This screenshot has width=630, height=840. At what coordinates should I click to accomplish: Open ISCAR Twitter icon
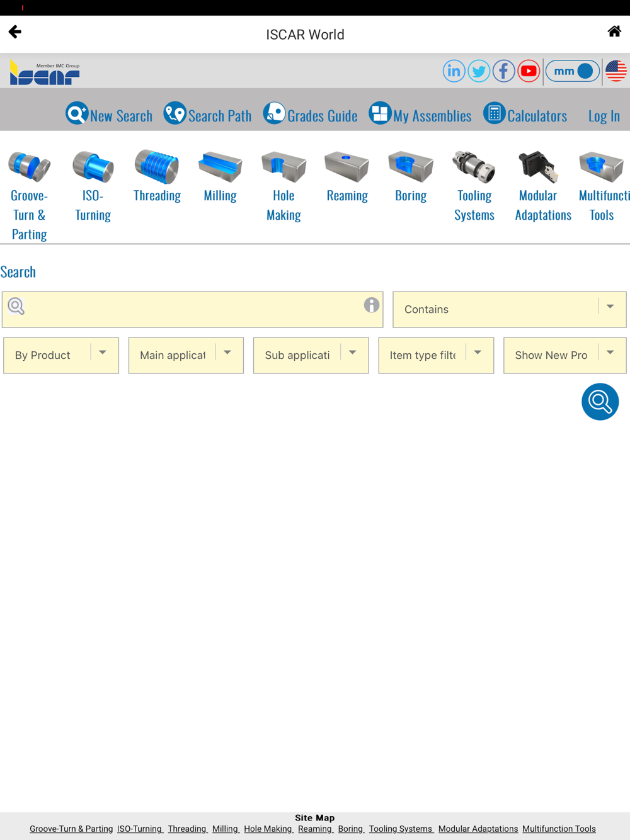[479, 71]
